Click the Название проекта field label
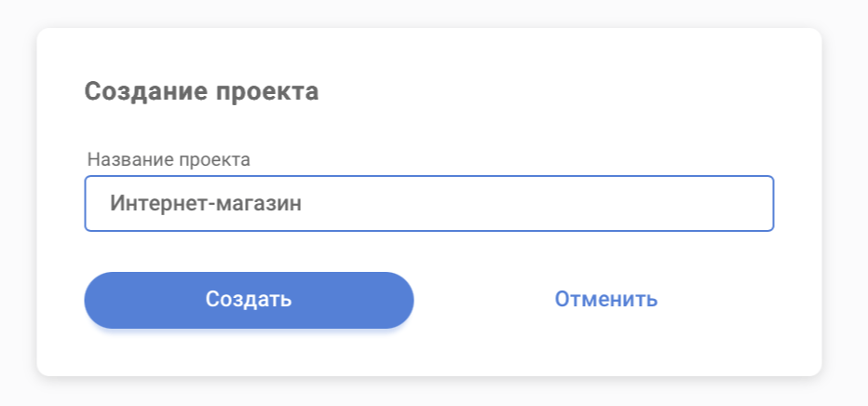 click(x=169, y=159)
